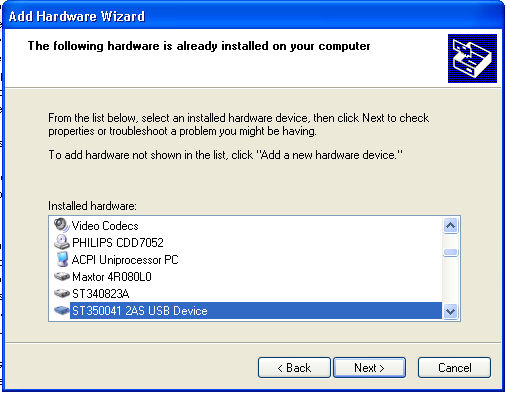Select ST340823A entry in list
506x394 pixels.
pyautogui.click(x=100, y=294)
